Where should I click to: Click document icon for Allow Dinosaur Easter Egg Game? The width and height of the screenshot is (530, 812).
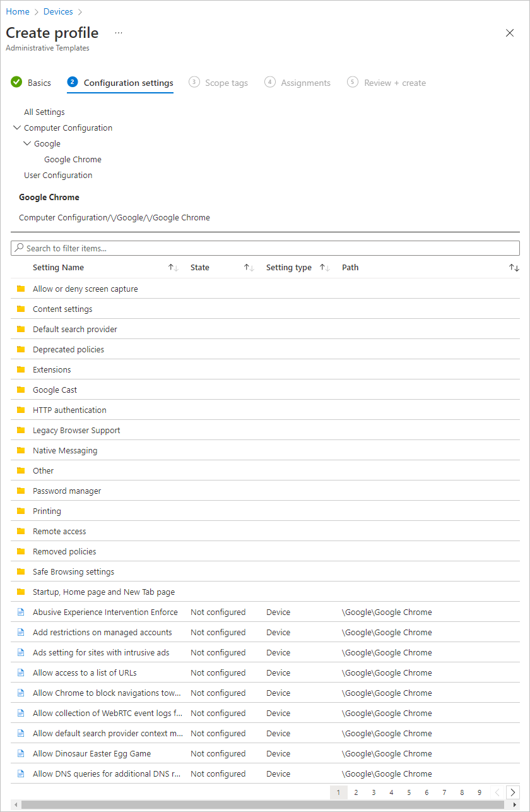(21, 753)
